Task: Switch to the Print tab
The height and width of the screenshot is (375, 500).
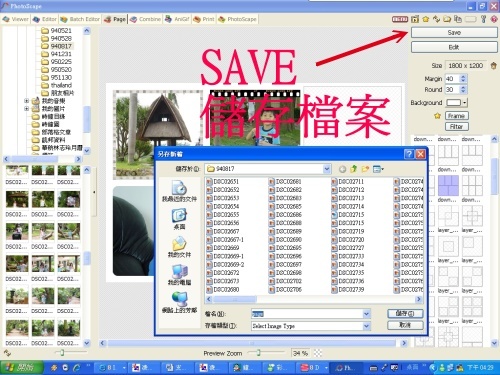Action: (204, 19)
